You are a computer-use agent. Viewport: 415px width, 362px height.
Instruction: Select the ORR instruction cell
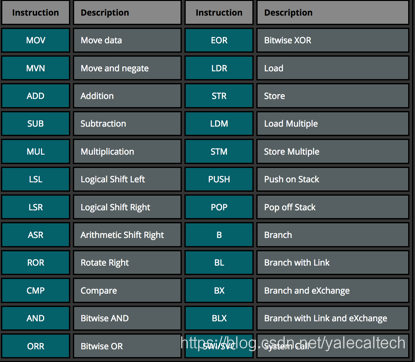point(36,346)
